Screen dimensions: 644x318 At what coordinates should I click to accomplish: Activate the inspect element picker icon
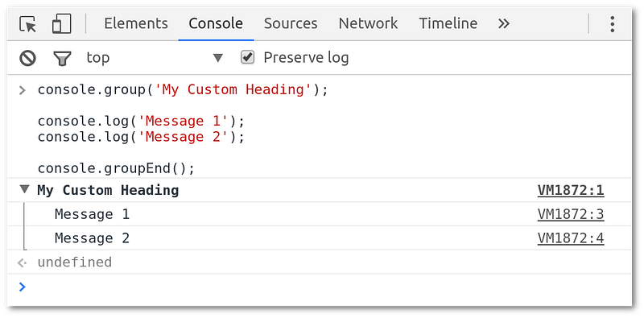pos(28,24)
